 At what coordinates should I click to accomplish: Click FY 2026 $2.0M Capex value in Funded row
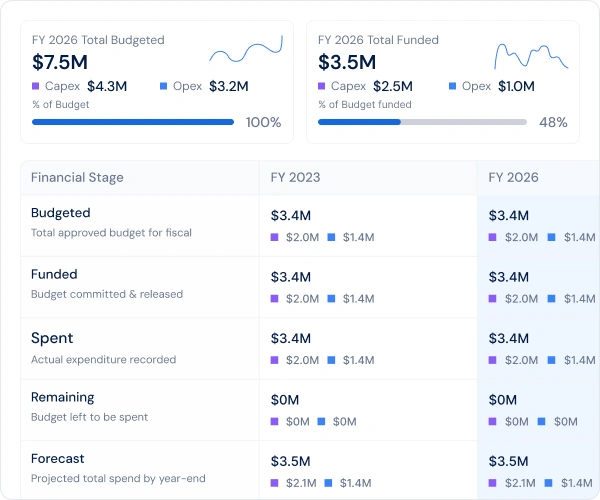pyautogui.click(x=521, y=299)
